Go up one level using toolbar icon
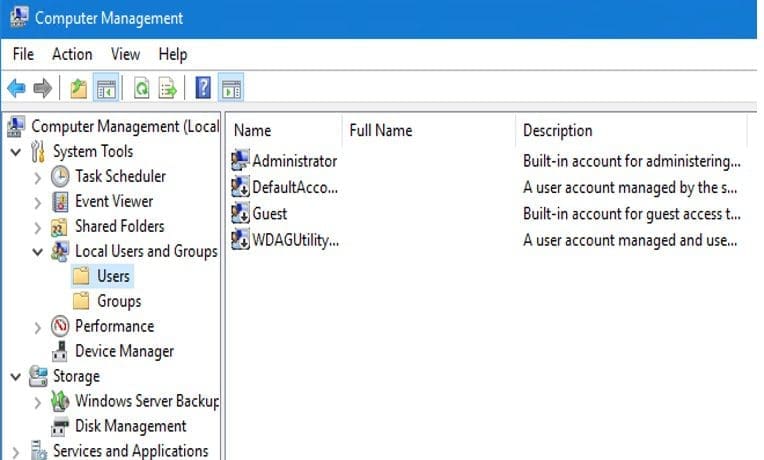This screenshot has width=764, height=460. (79, 89)
